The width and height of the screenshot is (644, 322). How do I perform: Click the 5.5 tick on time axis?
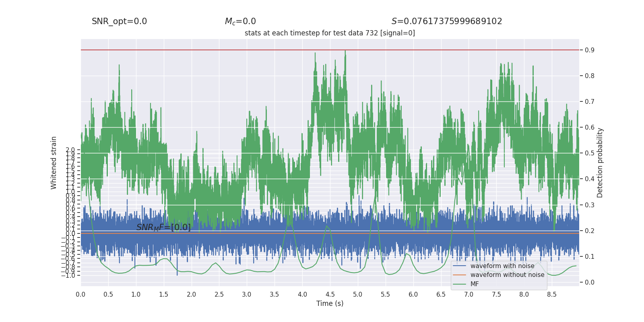coord(386,295)
